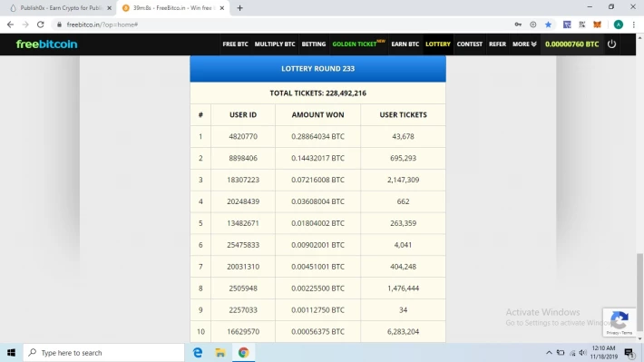The height and width of the screenshot is (362, 644).
Task: Click the plus circle icon in address bar
Action: (x=532, y=24)
